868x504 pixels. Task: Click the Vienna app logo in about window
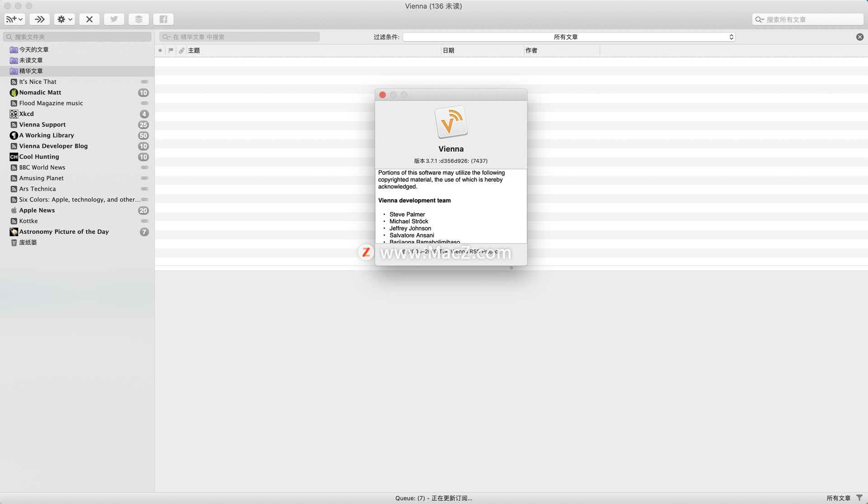click(x=451, y=122)
